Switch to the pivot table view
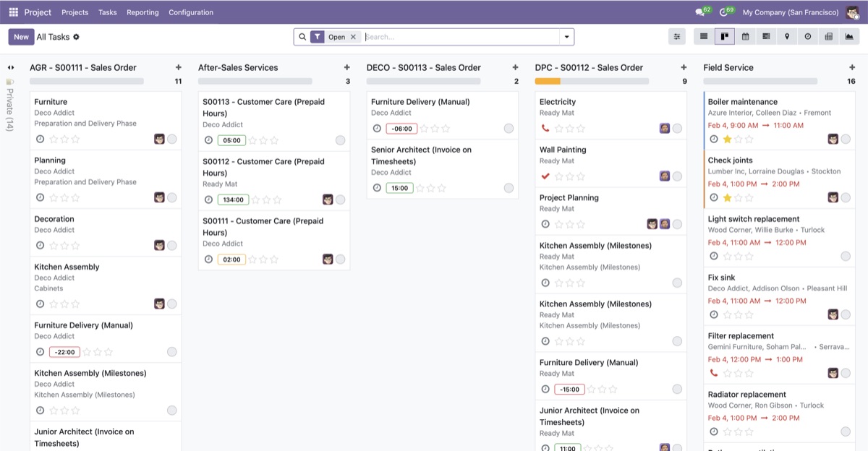868x451 pixels. tap(829, 37)
